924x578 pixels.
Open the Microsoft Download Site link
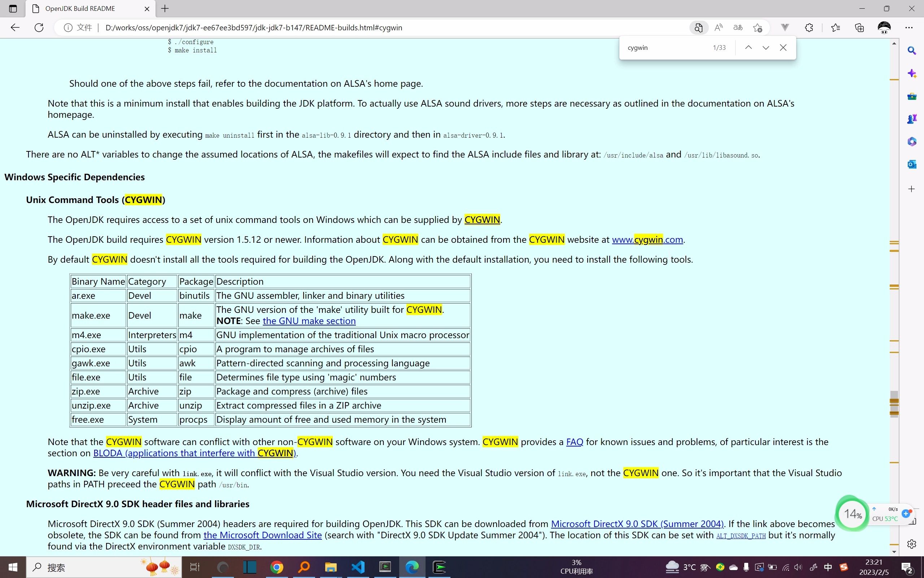coord(262,535)
